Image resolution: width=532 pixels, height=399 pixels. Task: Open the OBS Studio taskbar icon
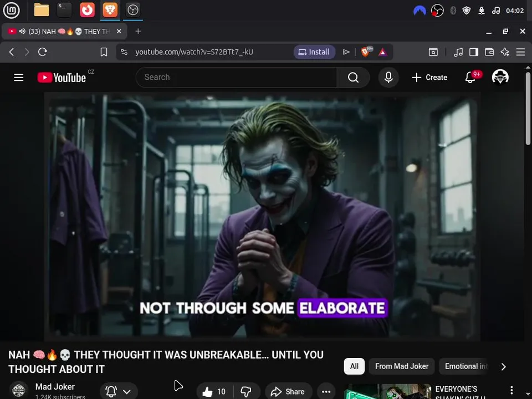[x=132, y=10]
